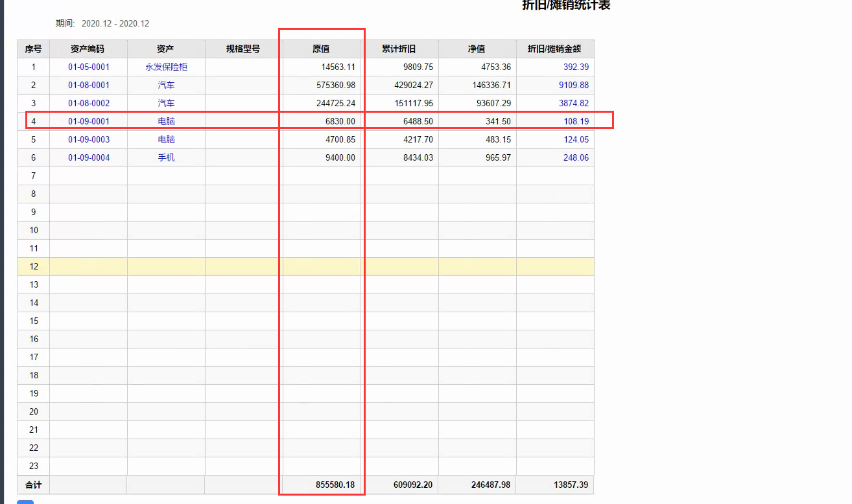Click the 规格型号 column header
The image size is (852, 504).
(244, 49)
